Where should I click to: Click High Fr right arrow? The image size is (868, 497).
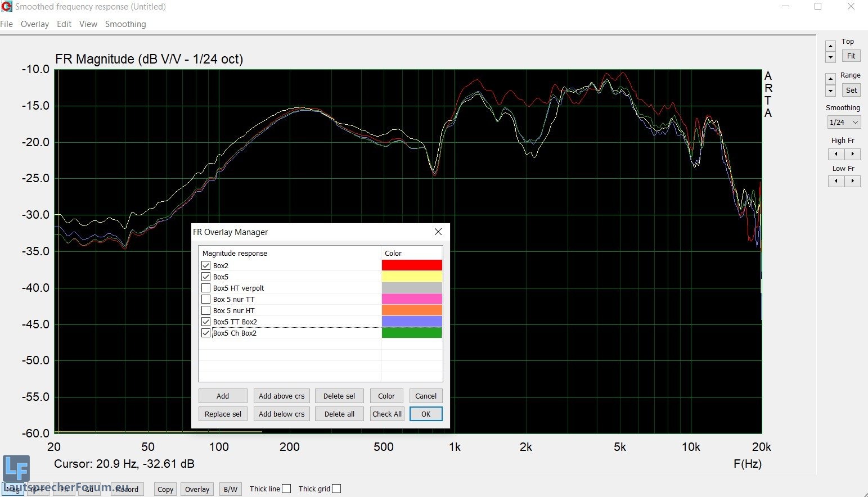pyautogui.click(x=853, y=154)
